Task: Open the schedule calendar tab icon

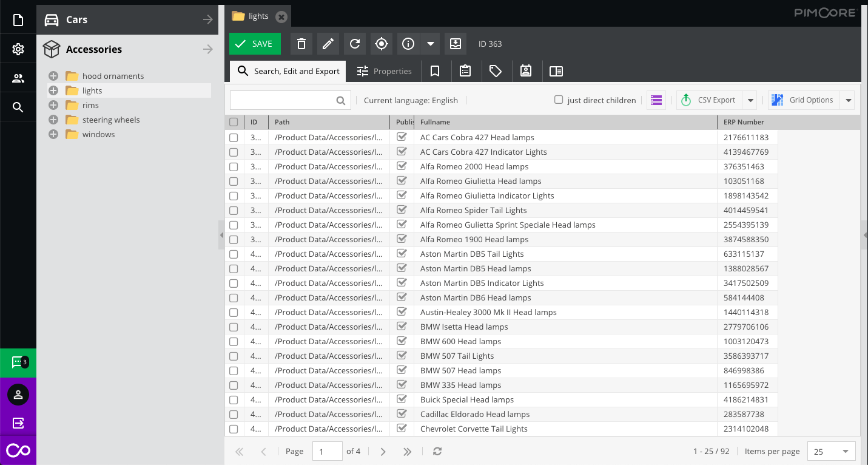Action: (x=526, y=71)
